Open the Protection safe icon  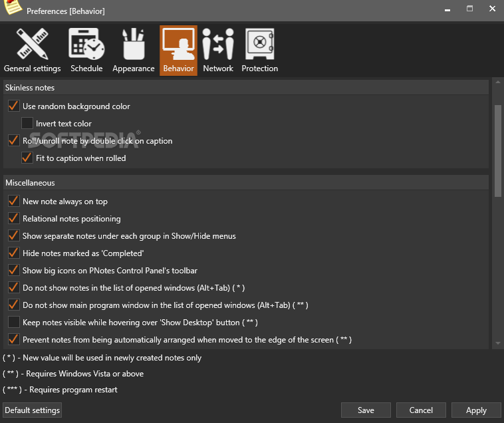tap(260, 44)
